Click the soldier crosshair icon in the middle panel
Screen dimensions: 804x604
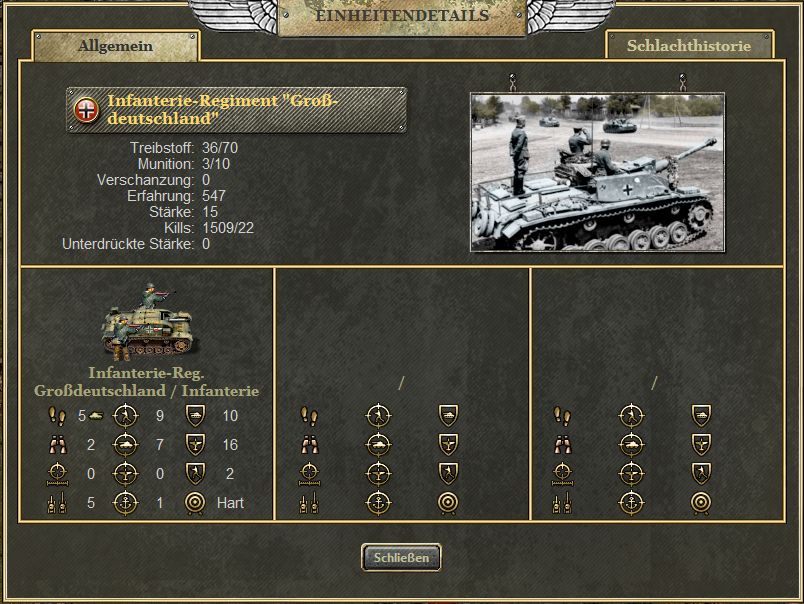pyautogui.click(x=378, y=415)
